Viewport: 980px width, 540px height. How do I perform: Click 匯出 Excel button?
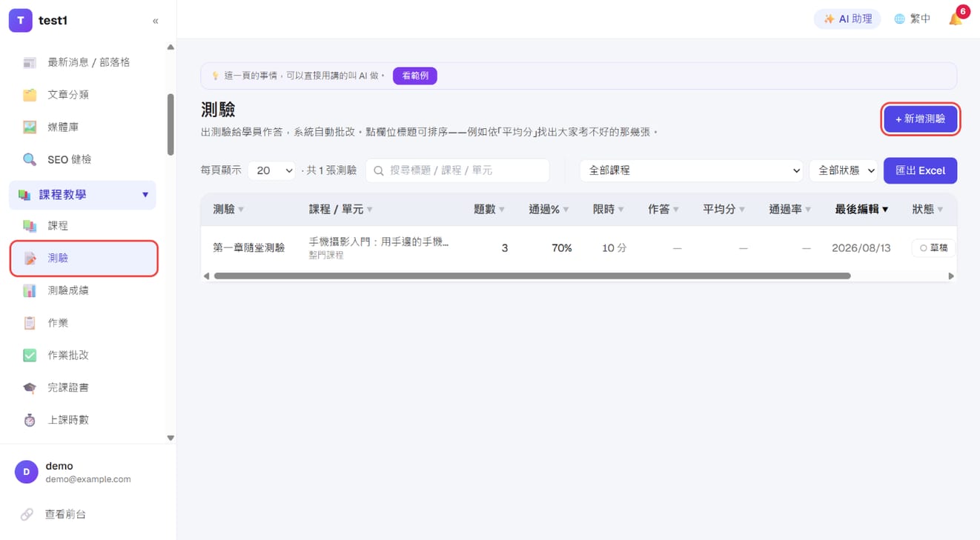[920, 170]
